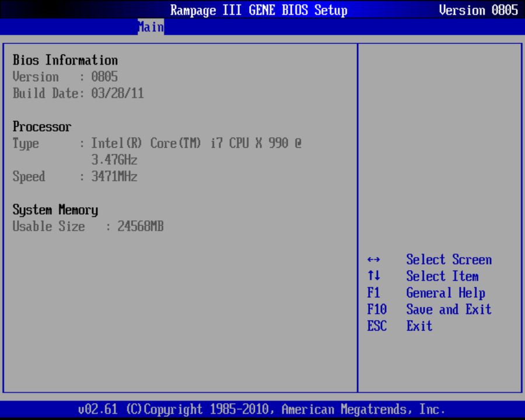Click the left-right arrows key icon

pos(374,260)
